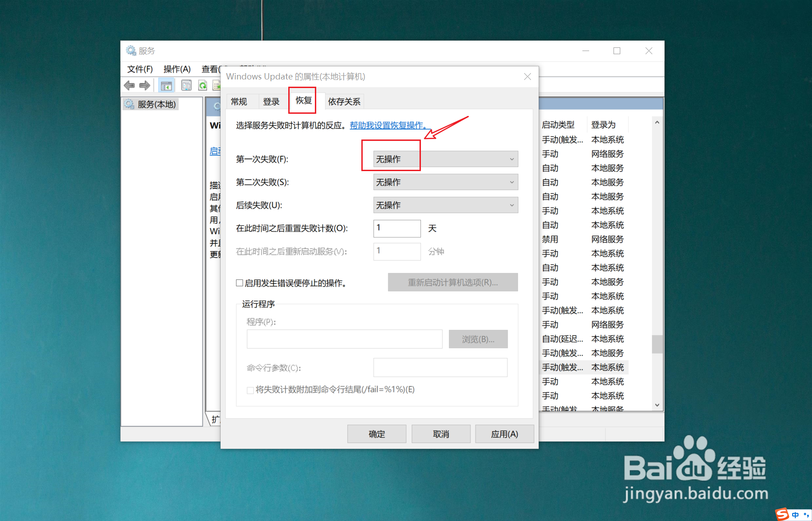
Task: Click the forward navigation arrow in Services toolbar
Action: click(144, 85)
